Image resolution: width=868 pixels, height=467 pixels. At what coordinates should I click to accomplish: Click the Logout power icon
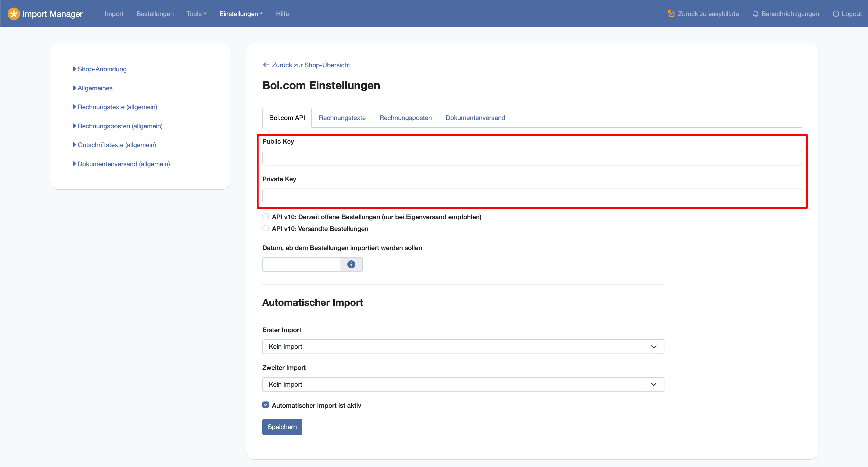[x=836, y=14]
